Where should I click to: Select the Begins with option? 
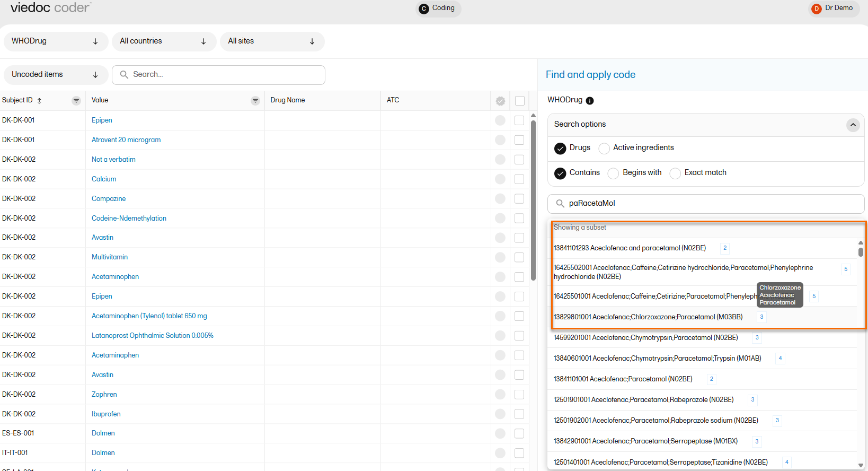[x=613, y=173]
